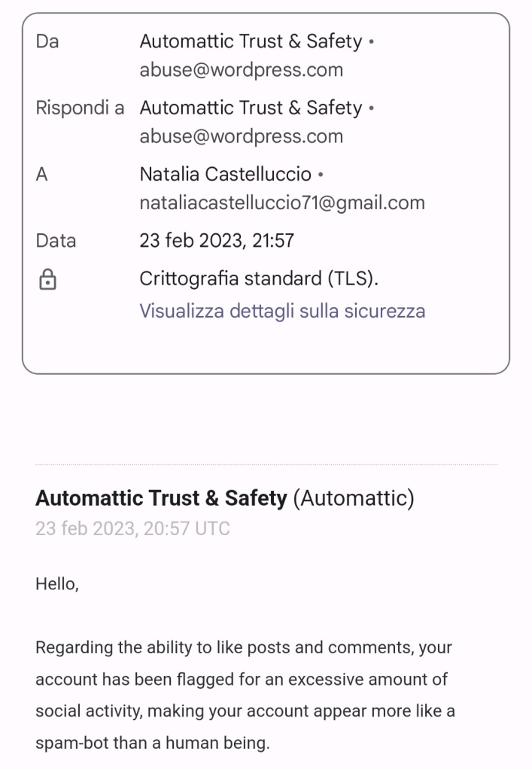Select abuse@wordpress.com under the Da row
The image size is (532, 770).
(x=241, y=70)
